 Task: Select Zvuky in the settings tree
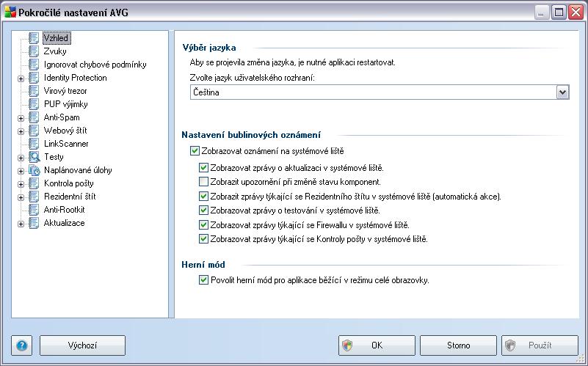[x=55, y=51]
